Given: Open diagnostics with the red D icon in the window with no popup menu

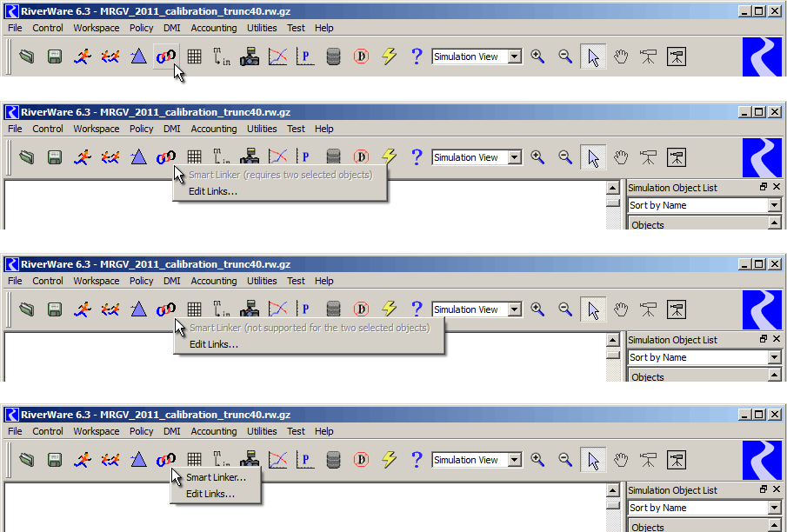Looking at the screenshot, I should pyautogui.click(x=361, y=57).
